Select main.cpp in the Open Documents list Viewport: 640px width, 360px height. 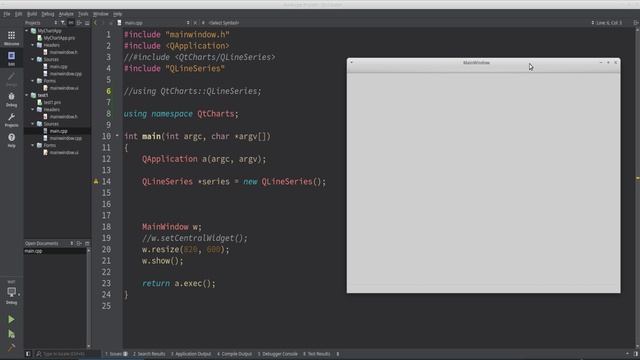(55, 251)
